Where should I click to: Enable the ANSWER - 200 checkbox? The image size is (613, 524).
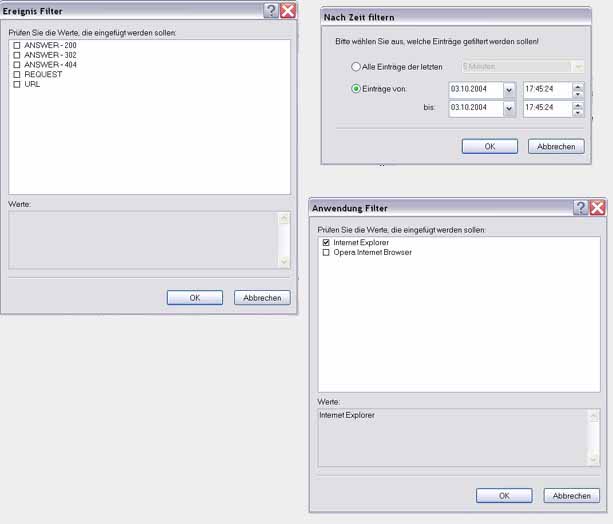coord(17,45)
